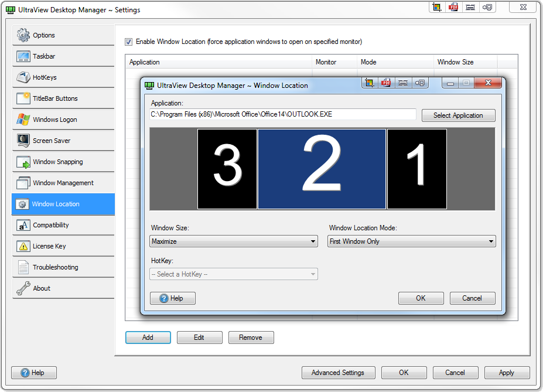Click the PDF icon in Window Location dialog title bar
The image size is (543, 392).
(386, 83)
